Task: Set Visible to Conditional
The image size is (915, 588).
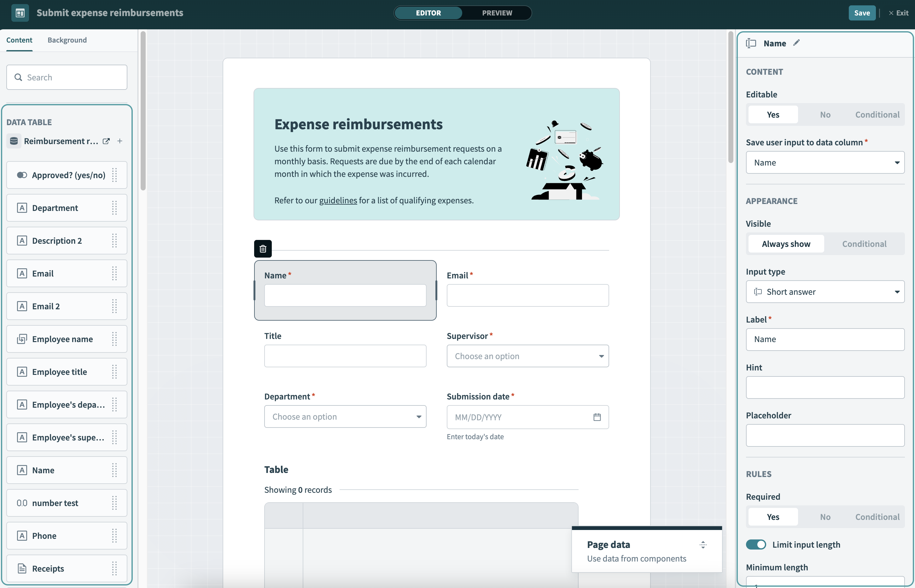Action: click(x=864, y=244)
